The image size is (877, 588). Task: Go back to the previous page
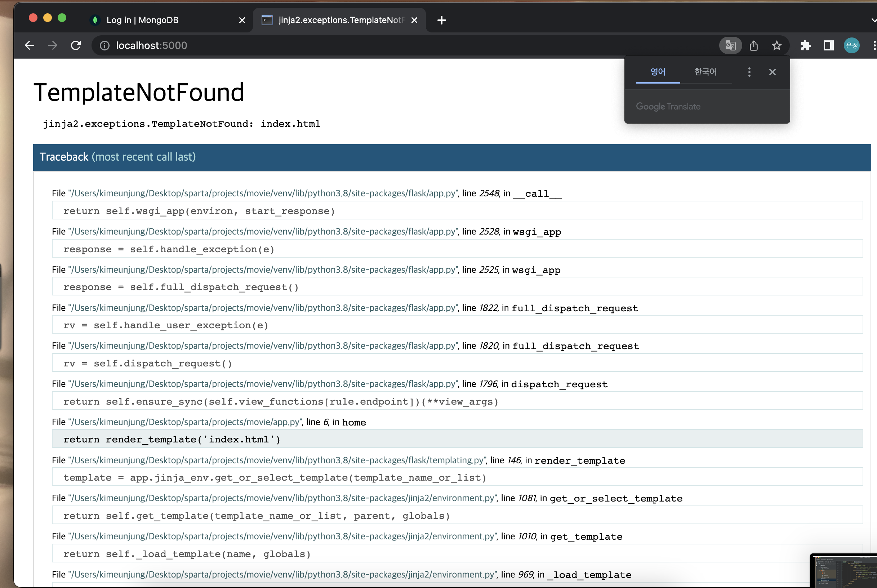coord(30,45)
